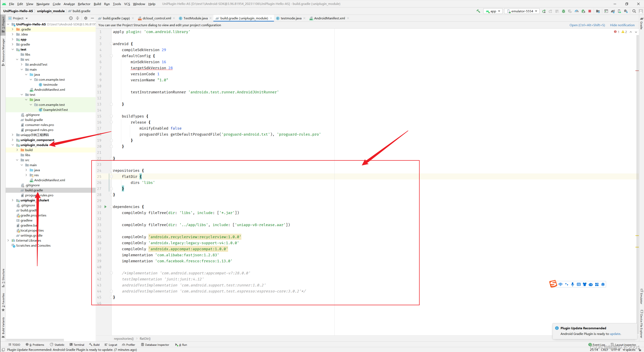Click the Plugin Update Recommended notification icon
Viewport: 644px width, 352px height.
(557, 328)
